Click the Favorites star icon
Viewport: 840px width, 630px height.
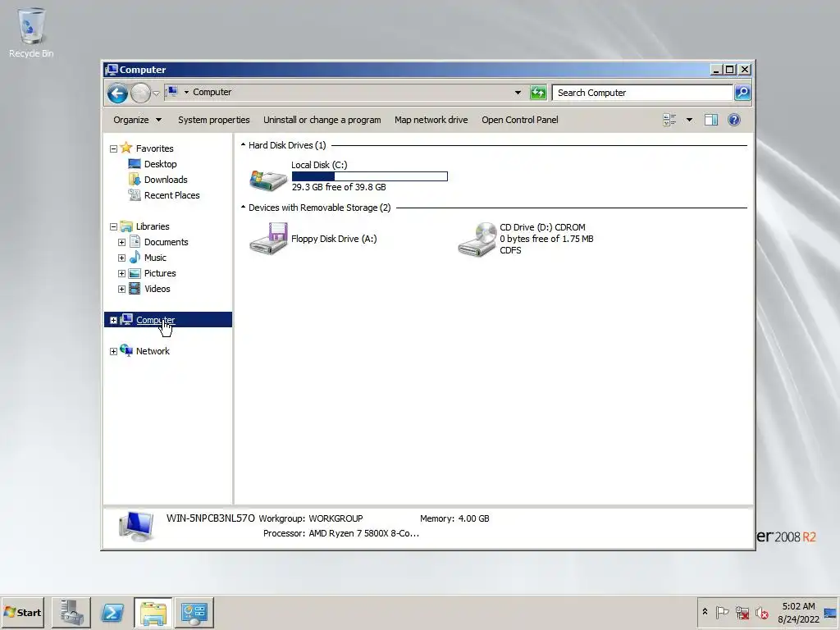(x=126, y=148)
